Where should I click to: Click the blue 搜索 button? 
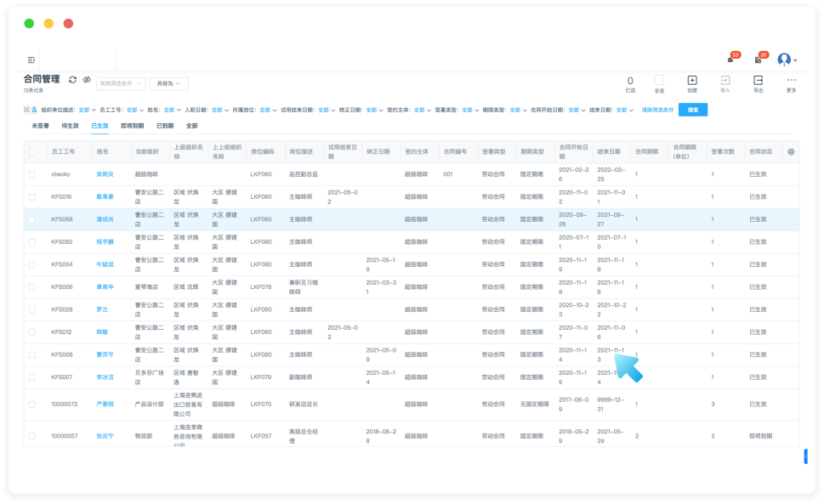[692, 110]
